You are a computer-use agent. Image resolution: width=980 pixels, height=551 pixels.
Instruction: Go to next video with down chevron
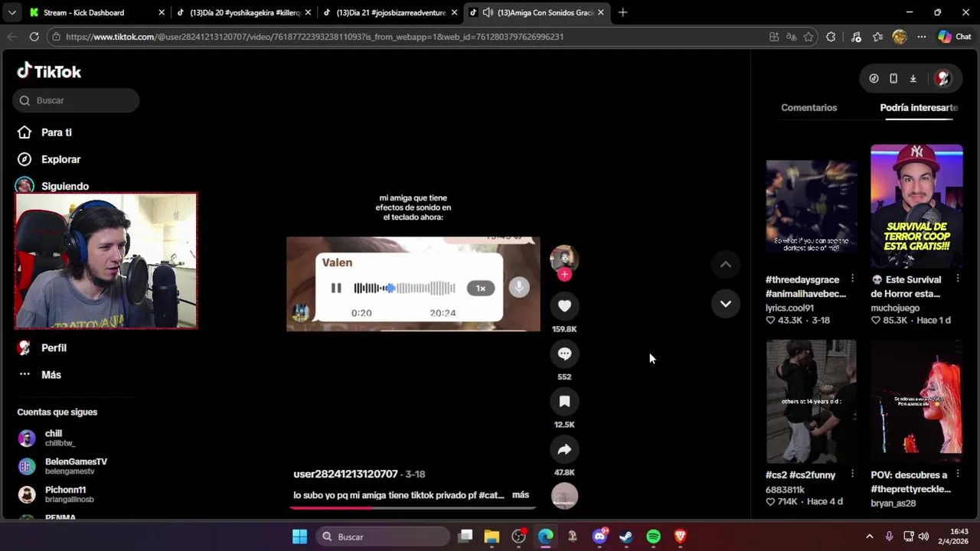click(726, 304)
